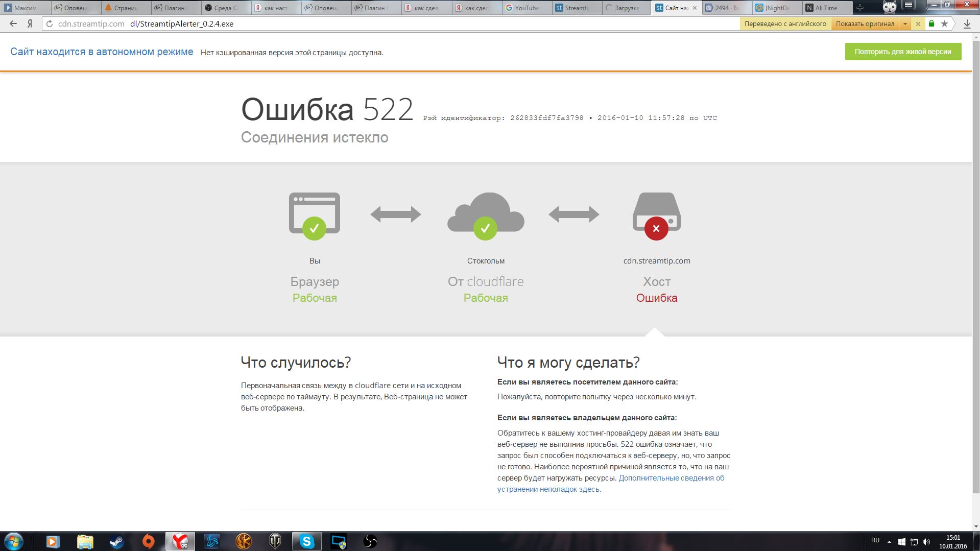Click the Windows flag tray icon
Screen dimensions: 980x551
point(902,542)
